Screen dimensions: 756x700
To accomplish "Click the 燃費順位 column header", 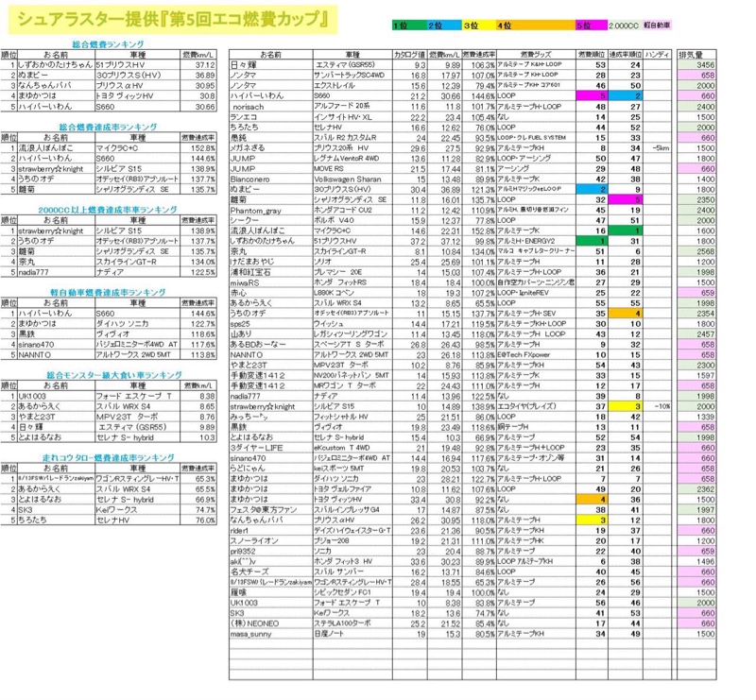I will point(592,55).
